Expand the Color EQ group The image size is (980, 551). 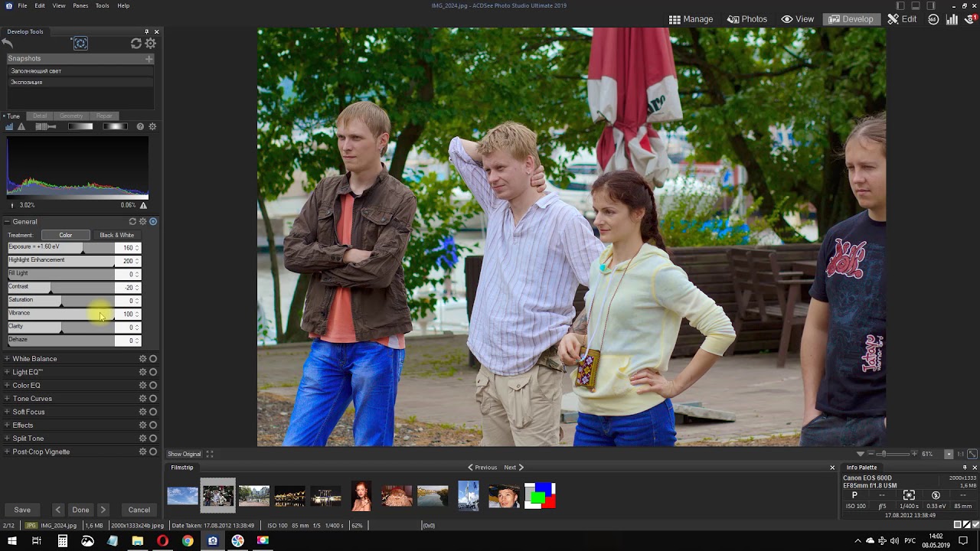point(7,386)
